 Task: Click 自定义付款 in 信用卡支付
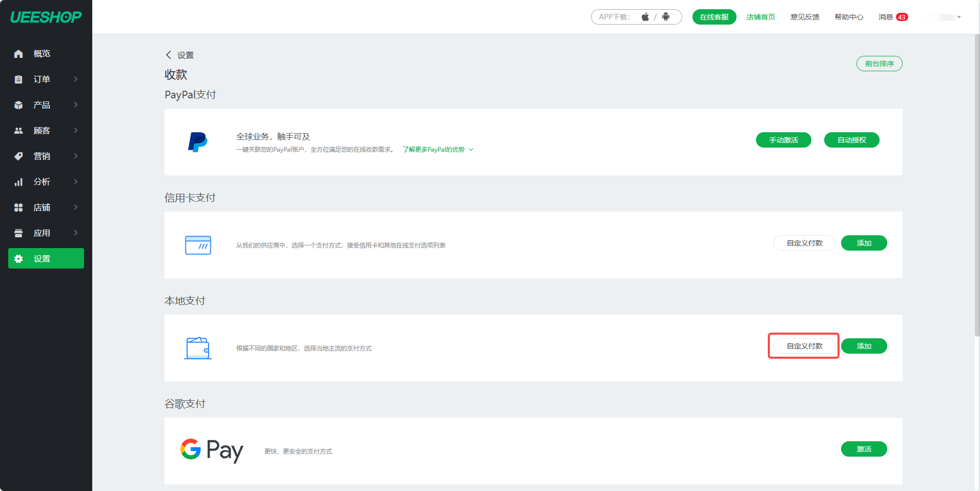tap(805, 243)
